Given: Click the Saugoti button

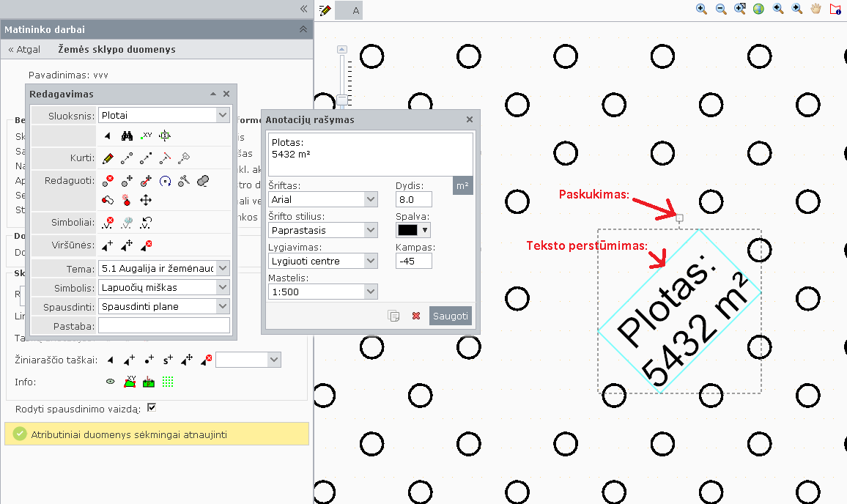Looking at the screenshot, I should point(451,316).
